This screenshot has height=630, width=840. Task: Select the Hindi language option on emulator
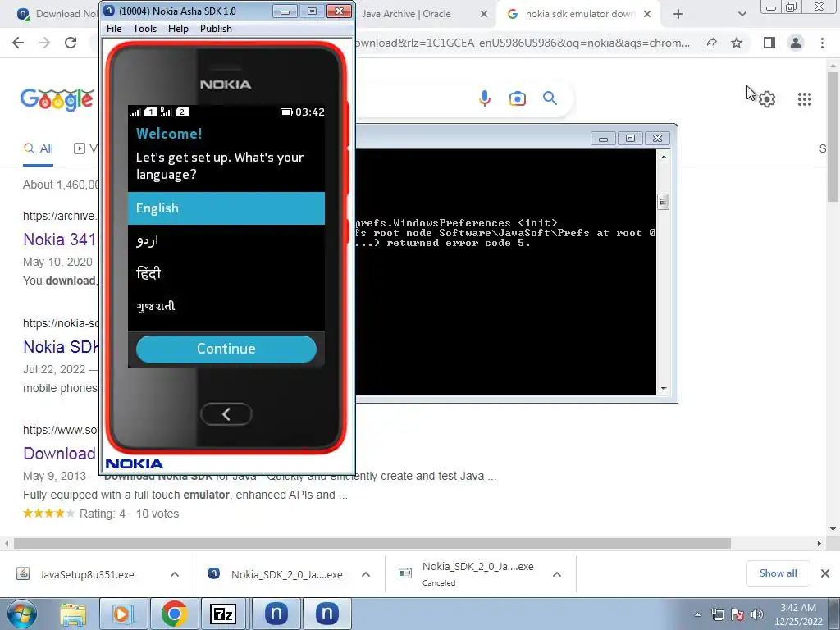click(226, 273)
